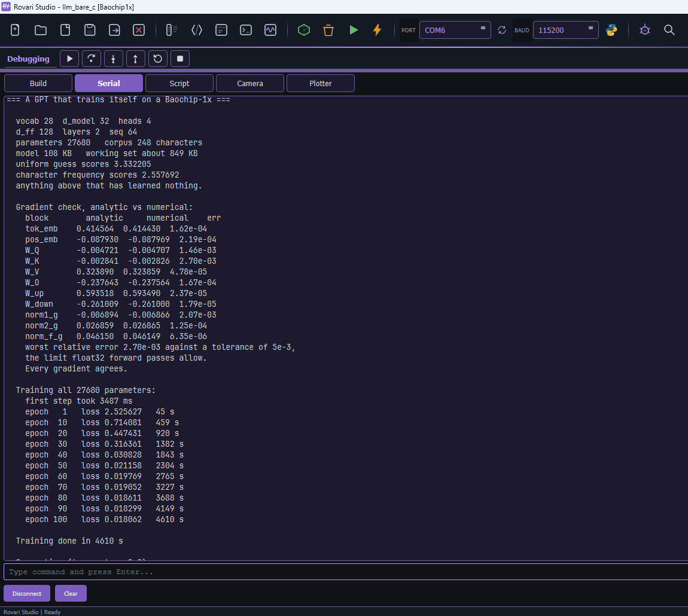Continue debugging with play button
688x616 pixels.
(69, 59)
